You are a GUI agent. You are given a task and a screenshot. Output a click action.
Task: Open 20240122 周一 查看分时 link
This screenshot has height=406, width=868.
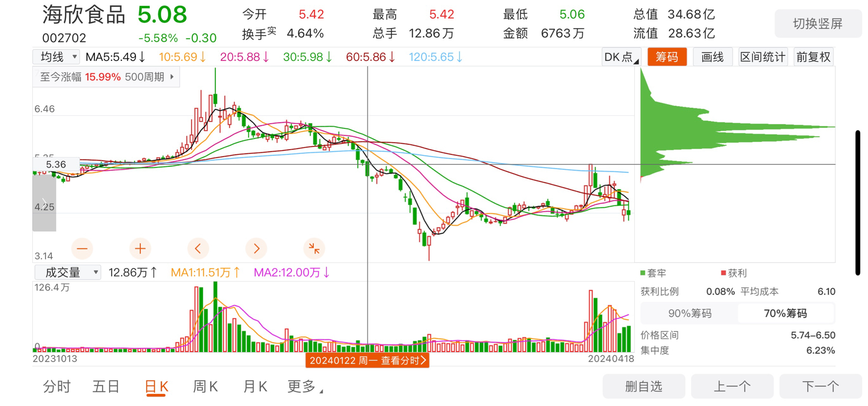point(368,361)
